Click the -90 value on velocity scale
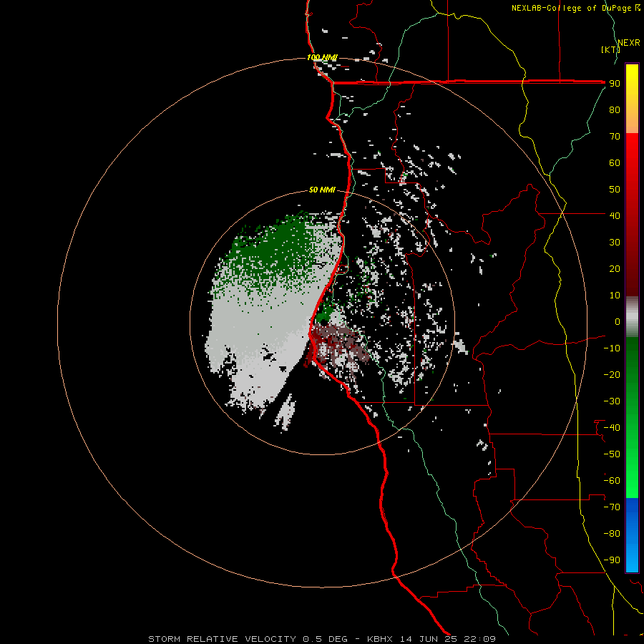The width and height of the screenshot is (644, 644). [x=612, y=560]
